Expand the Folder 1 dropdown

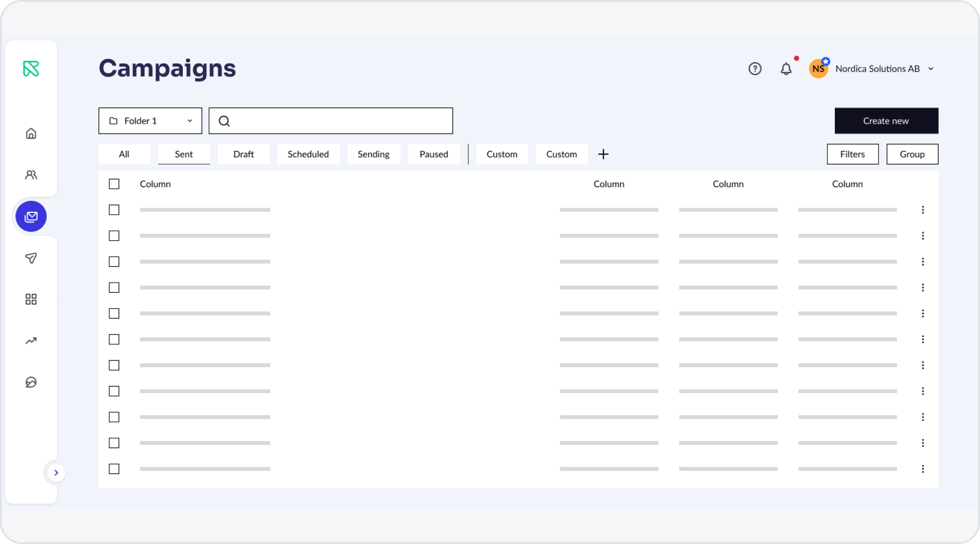[x=150, y=121]
